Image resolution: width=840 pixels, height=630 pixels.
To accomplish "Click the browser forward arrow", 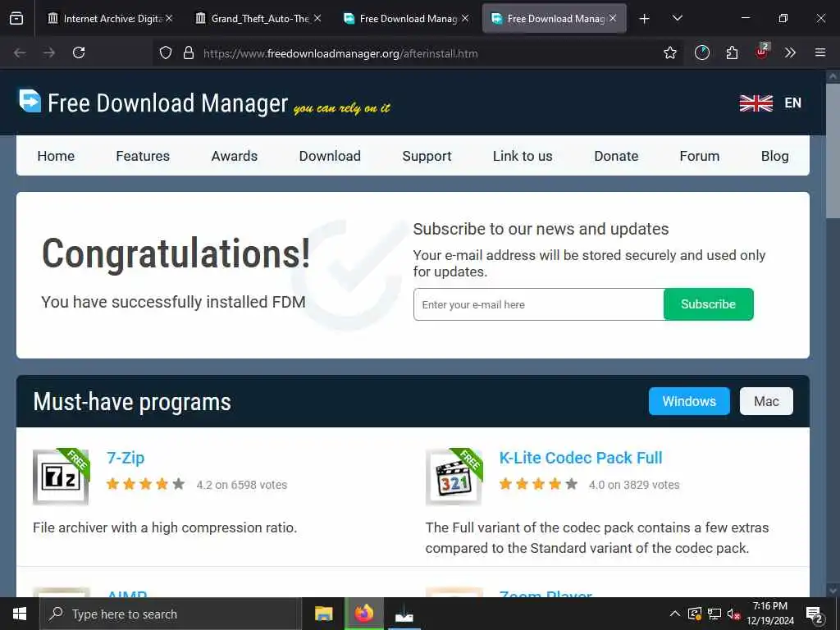I will pyautogui.click(x=49, y=52).
